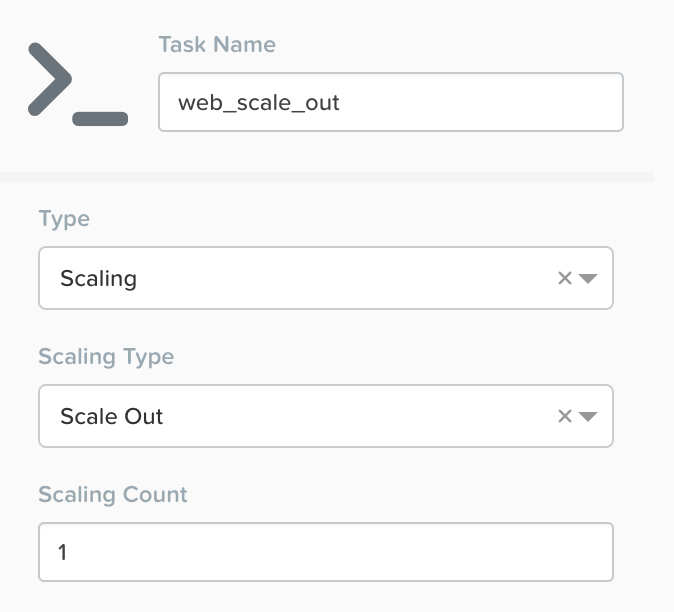Click the Scaling Count label

[x=113, y=495]
